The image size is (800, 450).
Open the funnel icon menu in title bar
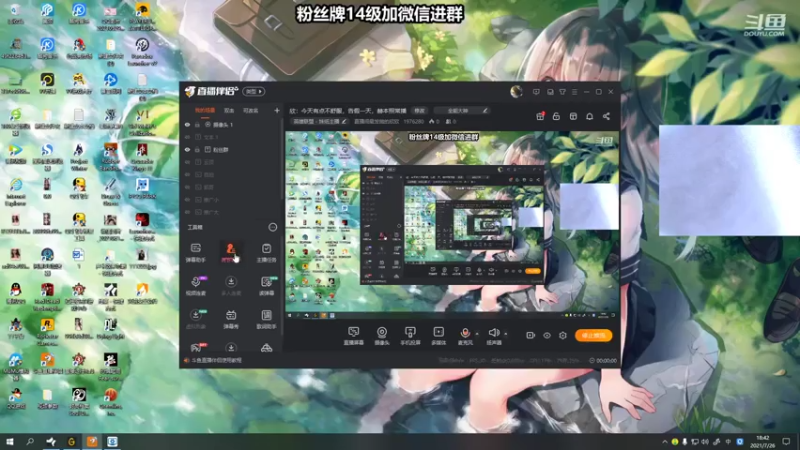coord(562,92)
